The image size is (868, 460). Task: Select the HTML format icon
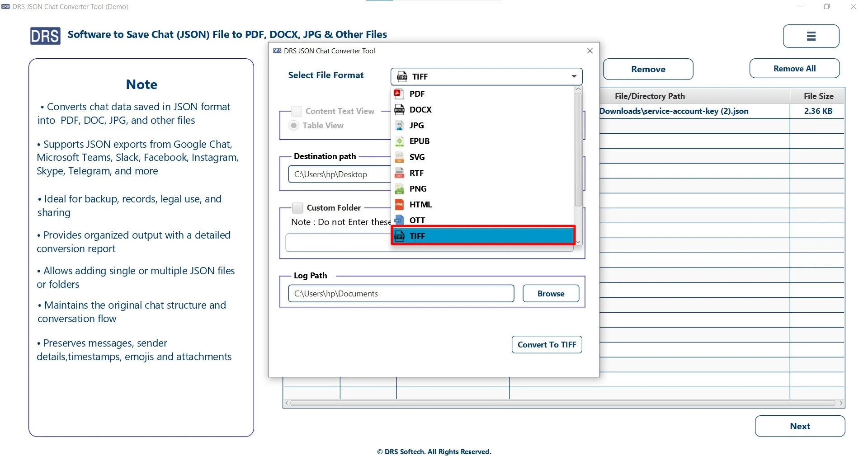pyautogui.click(x=400, y=204)
